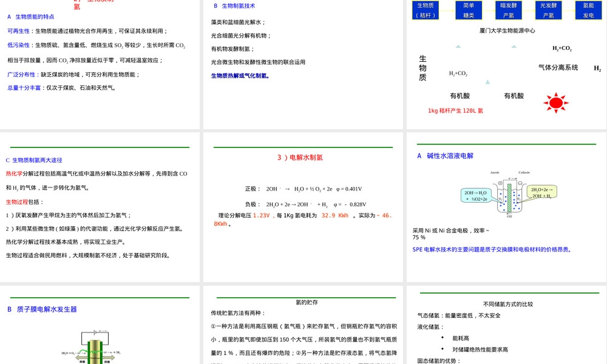Click the line 光合细菌光分解有机物
607x364 pixels.
241,36
